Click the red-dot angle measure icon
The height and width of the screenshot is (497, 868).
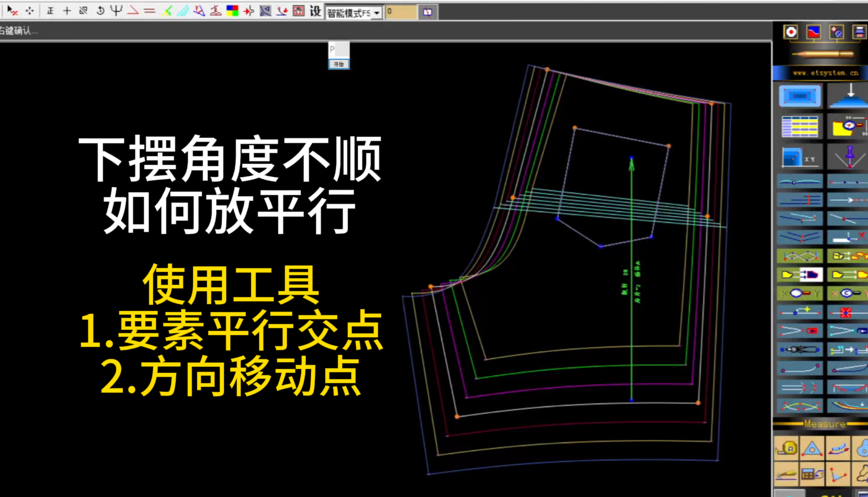tap(838, 474)
